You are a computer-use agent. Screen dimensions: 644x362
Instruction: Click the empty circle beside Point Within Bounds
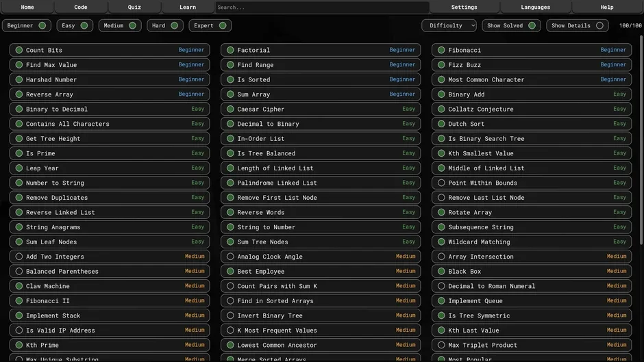coord(441,183)
